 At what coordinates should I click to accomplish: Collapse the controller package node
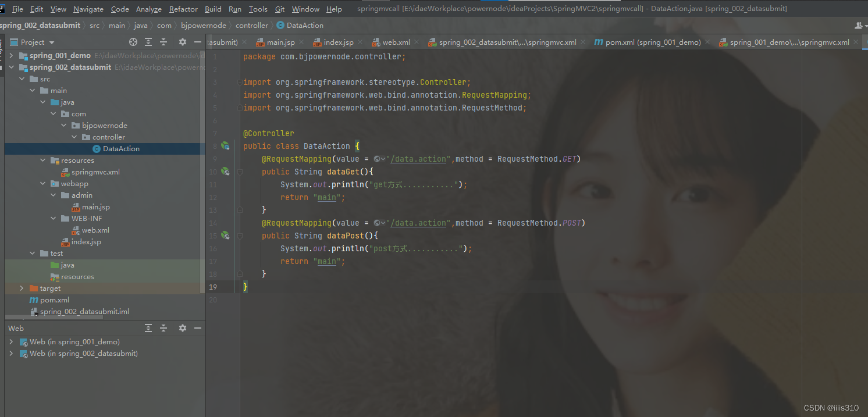(74, 137)
